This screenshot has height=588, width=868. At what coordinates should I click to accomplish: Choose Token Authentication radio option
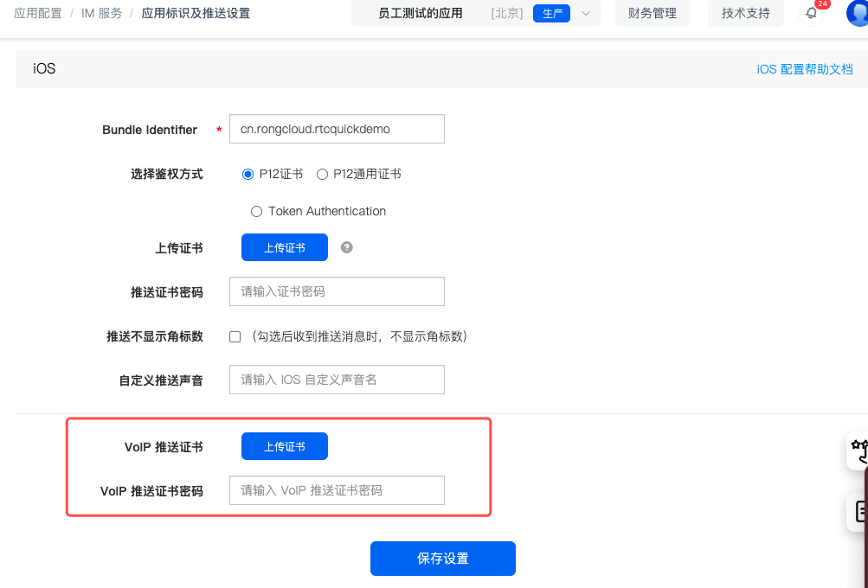[x=256, y=211]
